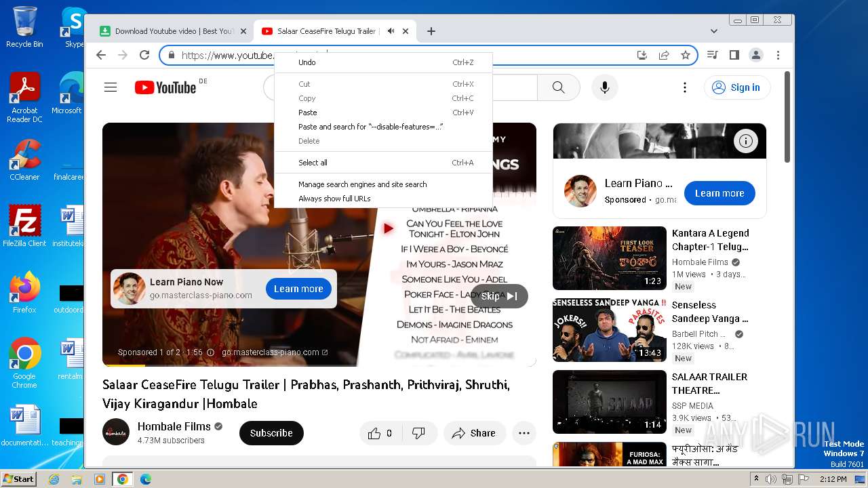868x488 pixels.
Task: Click Paste and search for entry
Action: tap(383, 127)
